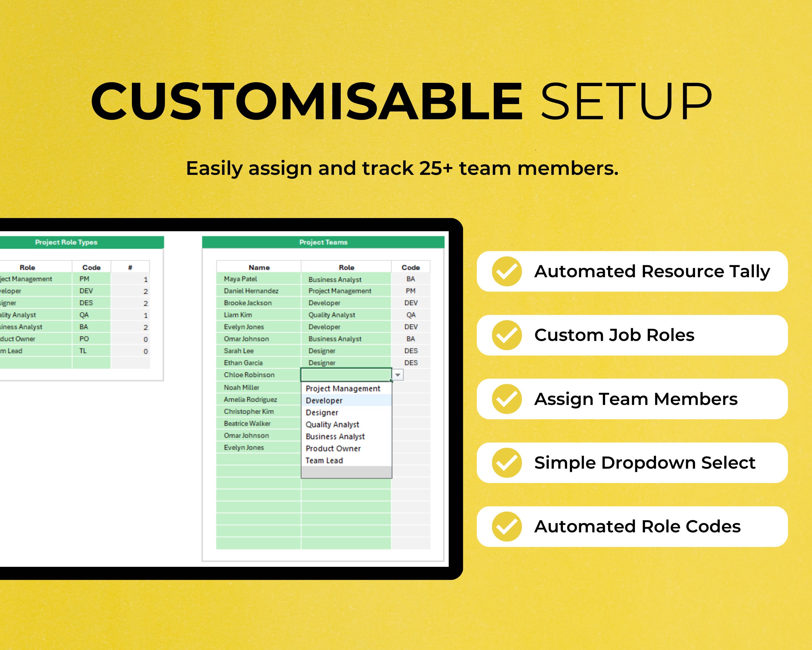The height and width of the screenshot is (650, 812).
Task: Click the Project Teams header bar
Action: [x=323, y=242]
